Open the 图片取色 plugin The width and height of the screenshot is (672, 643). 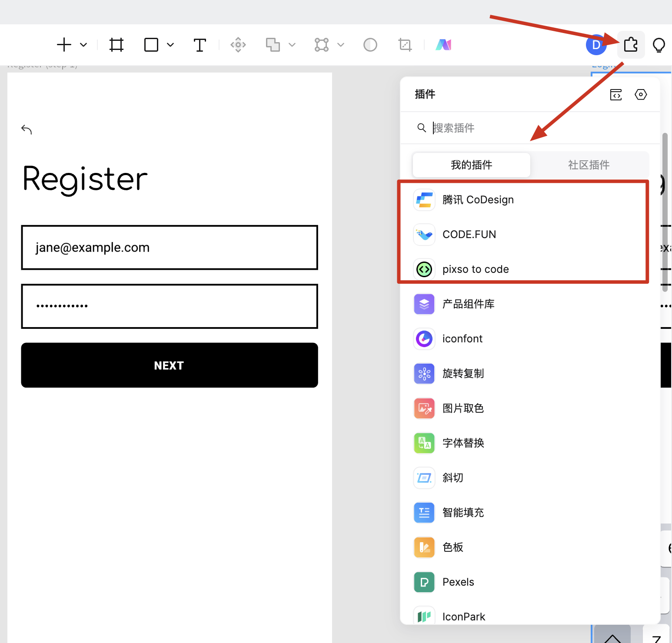[530, 408]
